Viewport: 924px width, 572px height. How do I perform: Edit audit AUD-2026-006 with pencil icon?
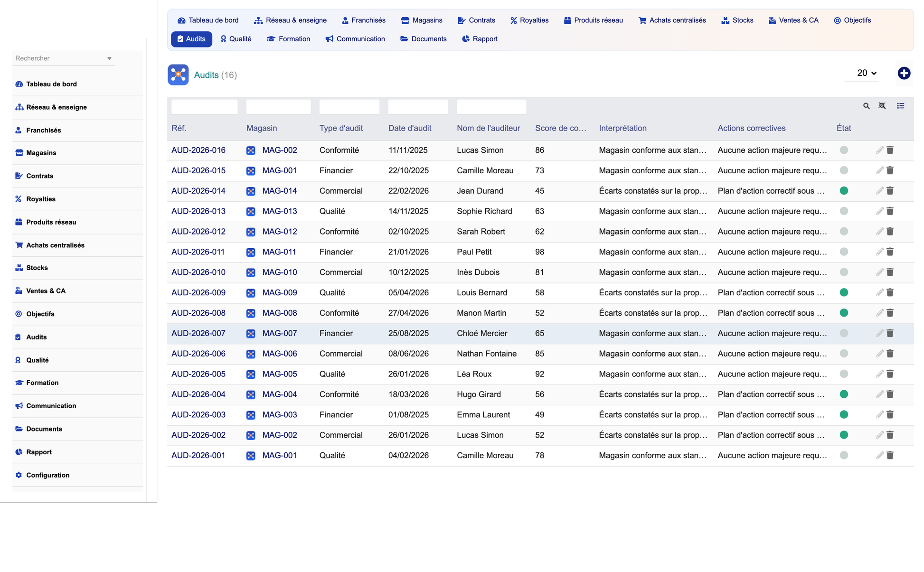point(879,354)
